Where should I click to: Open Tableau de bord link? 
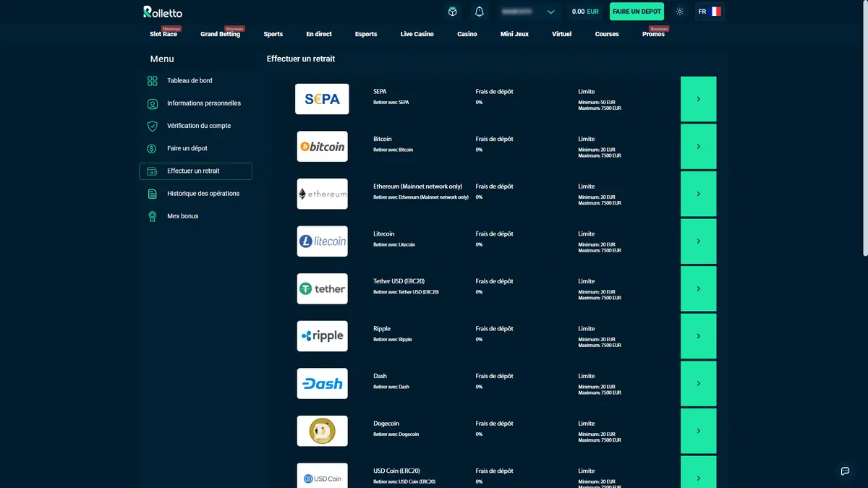[x=190, y=81]
